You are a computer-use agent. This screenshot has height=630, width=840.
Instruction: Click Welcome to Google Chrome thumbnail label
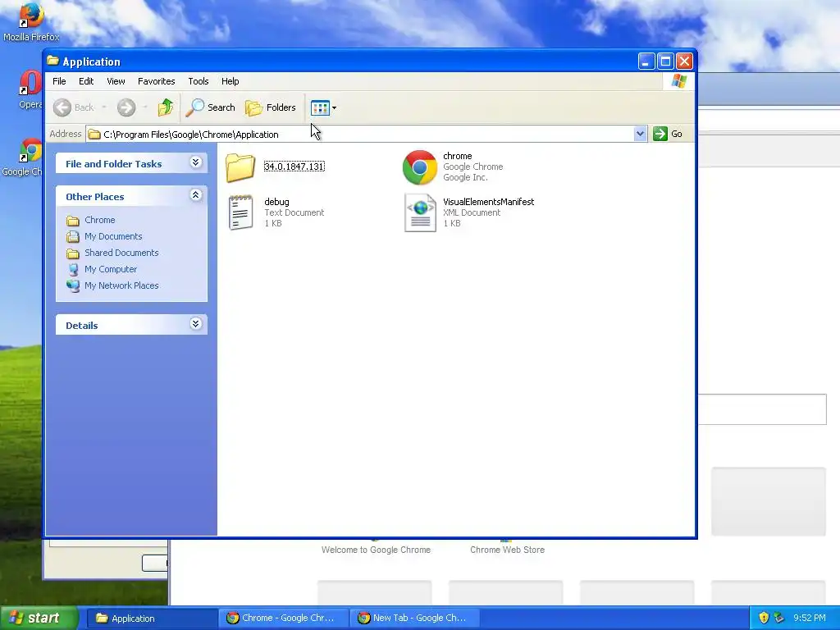376,550
